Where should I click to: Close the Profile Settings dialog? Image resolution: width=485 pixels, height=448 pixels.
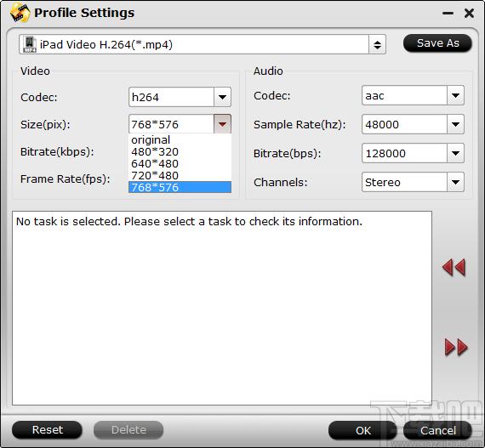pos(469,13)
